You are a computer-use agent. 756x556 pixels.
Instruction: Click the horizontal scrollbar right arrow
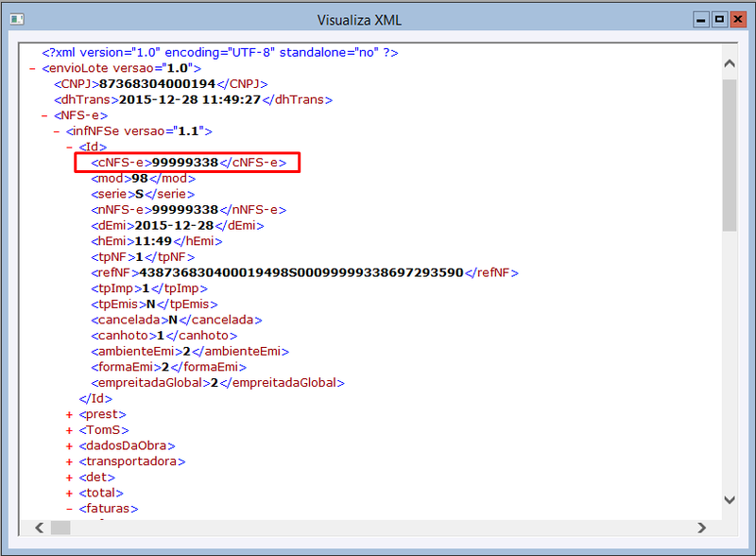[x=701, y=528]
